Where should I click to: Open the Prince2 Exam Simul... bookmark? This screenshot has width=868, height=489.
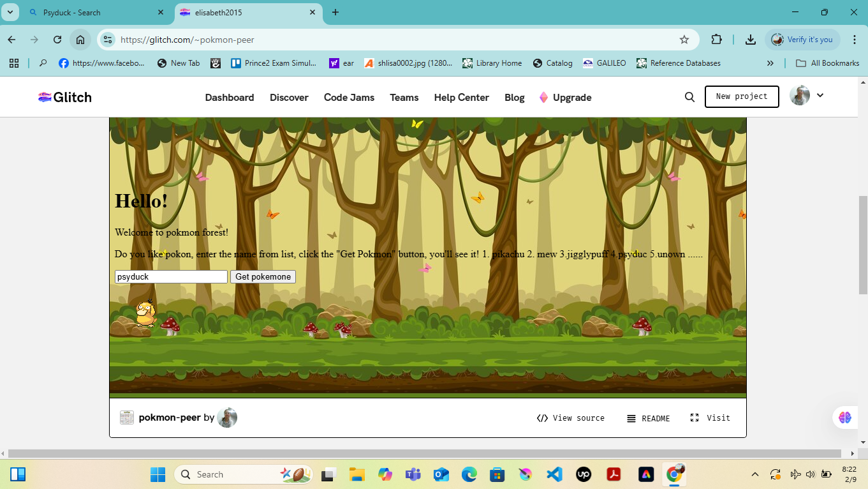tap(274, 63)
